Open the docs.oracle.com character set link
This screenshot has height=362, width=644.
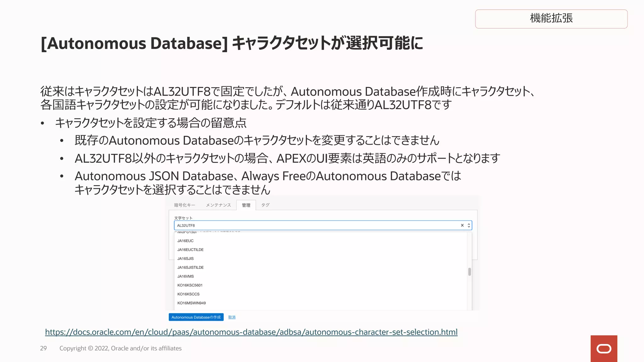point(251,332)
